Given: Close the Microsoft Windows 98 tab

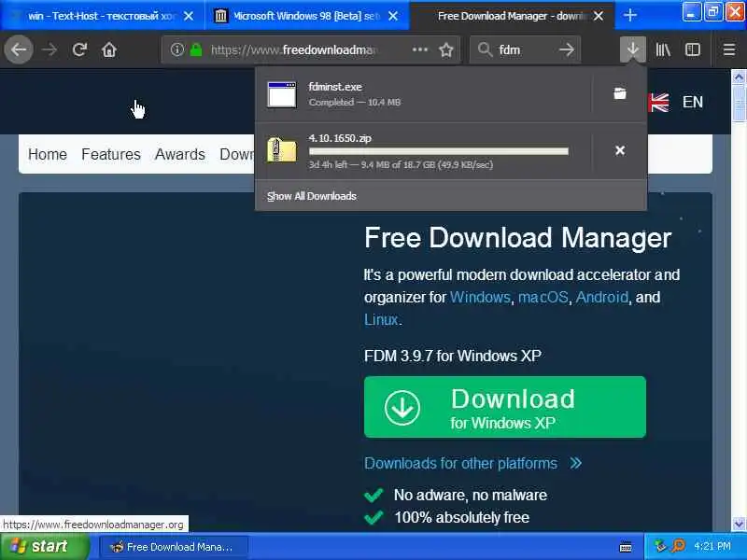Looking at the screenshot, I should [x=393, y=16].
